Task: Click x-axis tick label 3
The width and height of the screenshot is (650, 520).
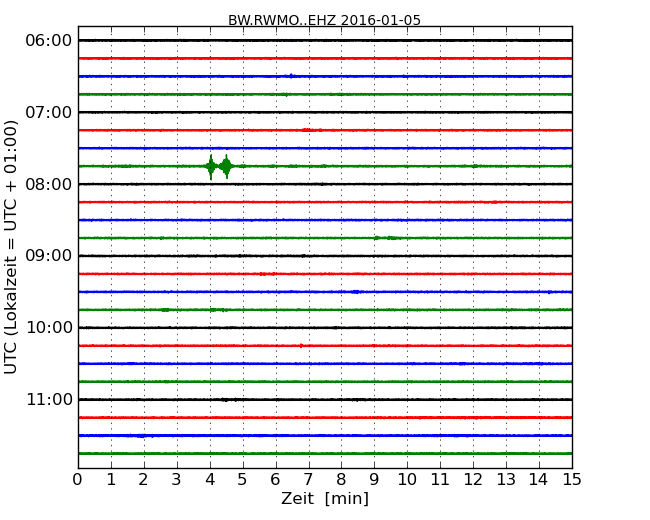Action: [177, 480]
